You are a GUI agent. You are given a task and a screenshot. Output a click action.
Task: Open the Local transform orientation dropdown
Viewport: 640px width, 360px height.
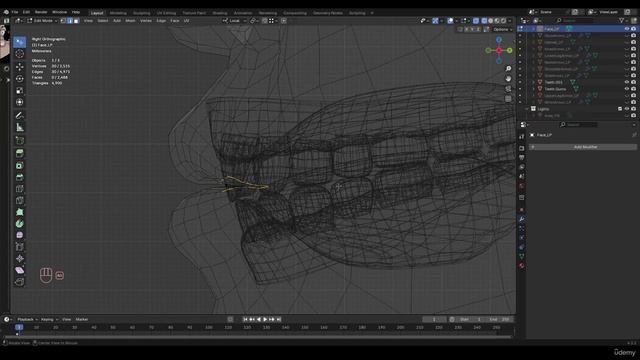point(235,20)
